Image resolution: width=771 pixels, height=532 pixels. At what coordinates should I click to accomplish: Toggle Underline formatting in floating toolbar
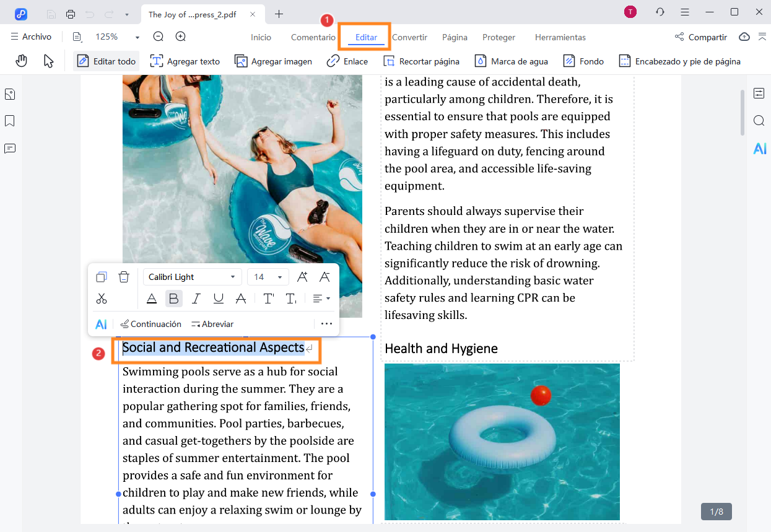pyautogui.click(x=219, y=299)
